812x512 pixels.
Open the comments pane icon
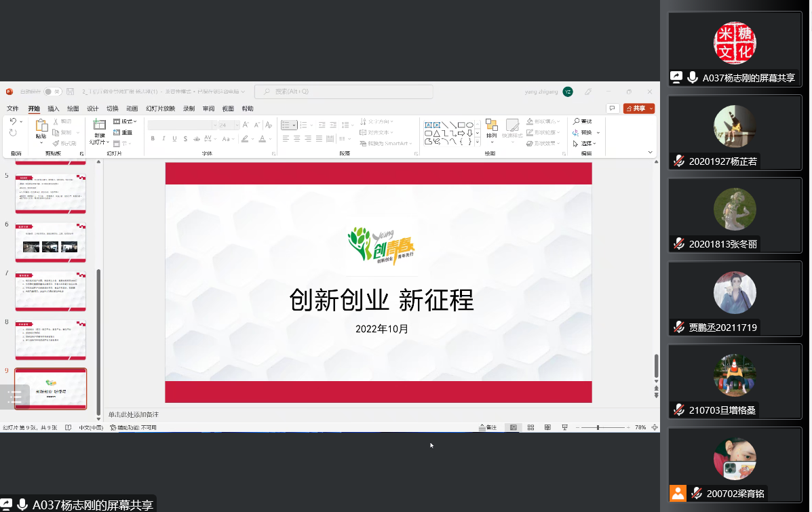(612, 109)
